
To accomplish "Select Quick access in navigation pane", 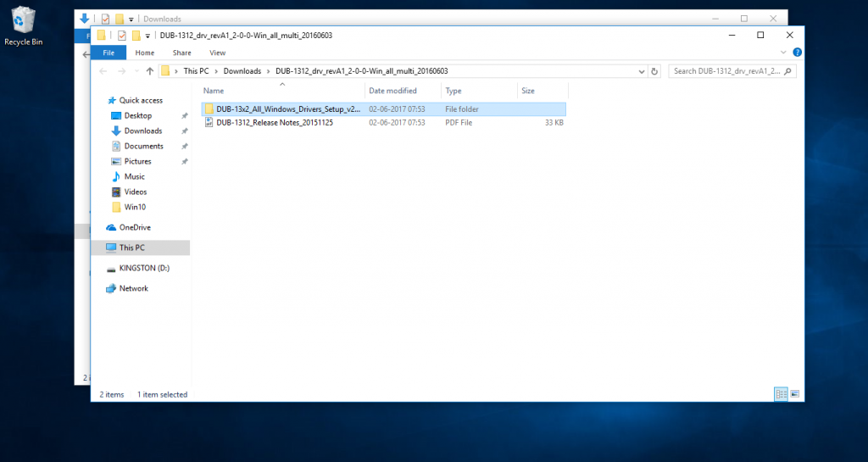I will 141,100.
